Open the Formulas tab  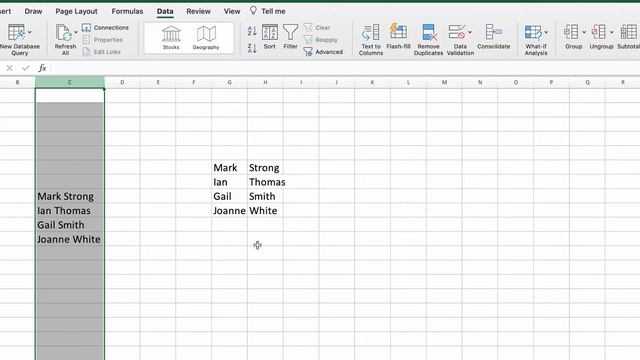[x=127, y=11]
